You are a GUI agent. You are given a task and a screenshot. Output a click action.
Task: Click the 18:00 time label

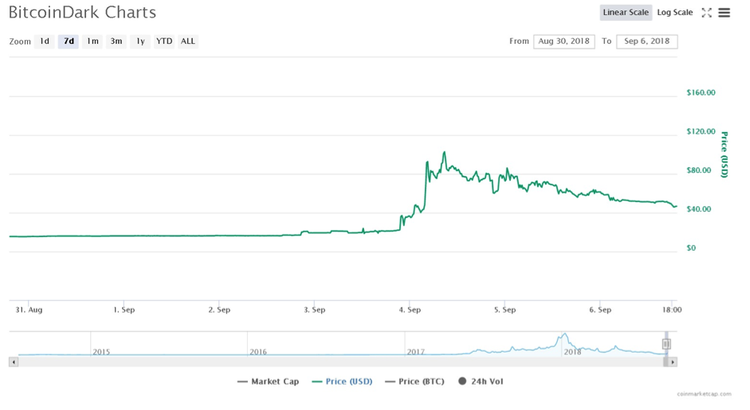pyautogui.click(x=672, y=310)
